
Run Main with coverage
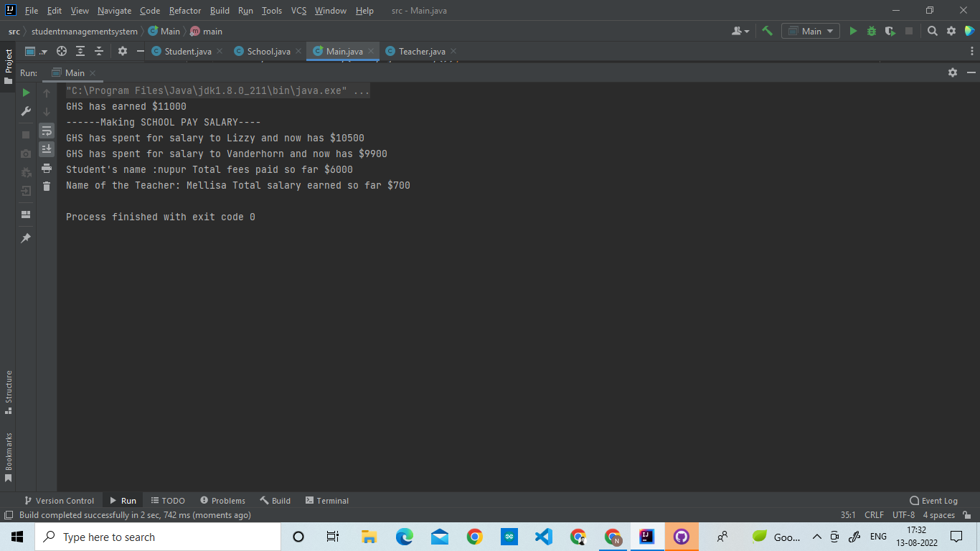point(890,32)
